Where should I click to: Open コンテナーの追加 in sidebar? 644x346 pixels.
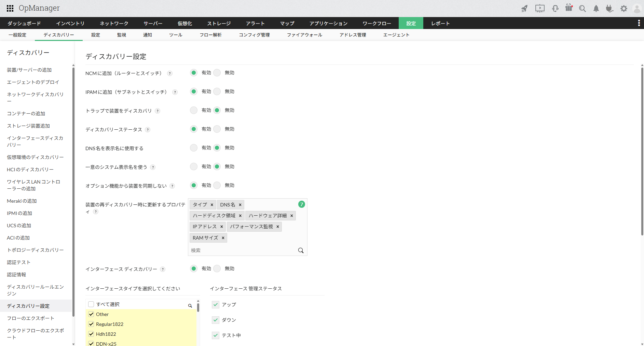click(x=26, y=114)
